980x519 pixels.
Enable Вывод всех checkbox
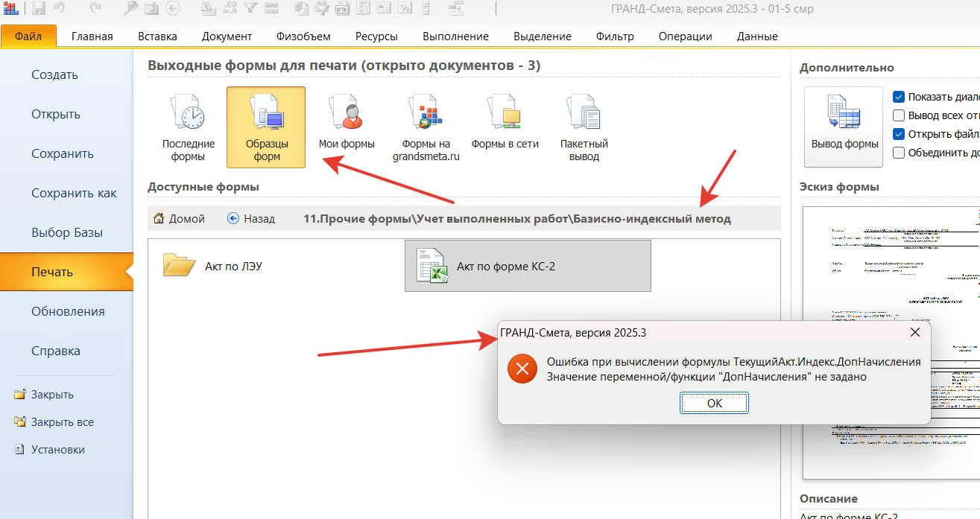coord(899,115)
